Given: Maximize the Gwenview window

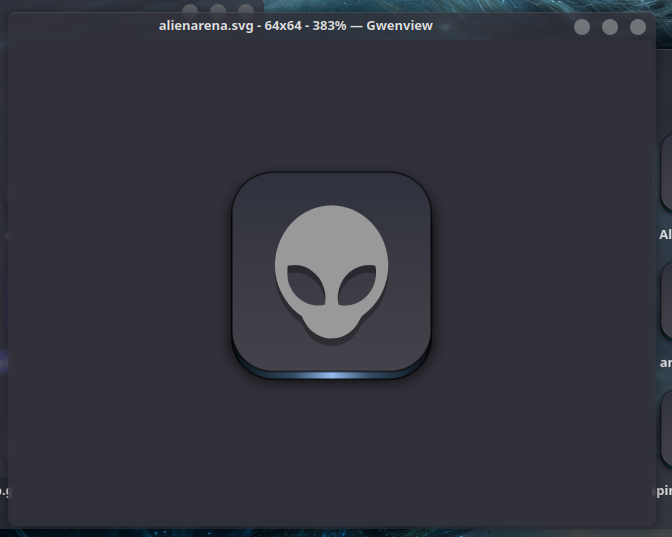Looking at the screenshot, I should 610,27.
